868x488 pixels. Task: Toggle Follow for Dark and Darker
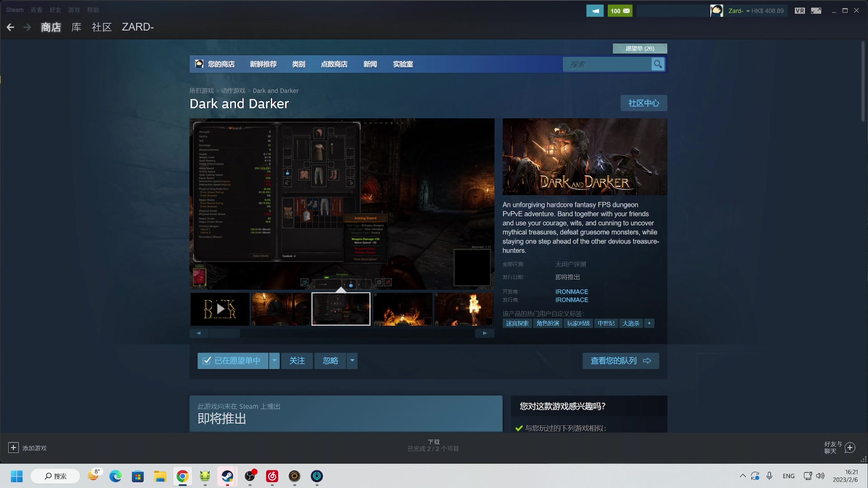297,361
